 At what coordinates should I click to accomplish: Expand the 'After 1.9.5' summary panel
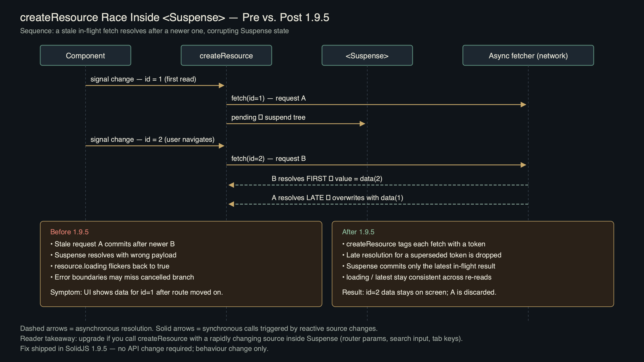tap(473, 264)
